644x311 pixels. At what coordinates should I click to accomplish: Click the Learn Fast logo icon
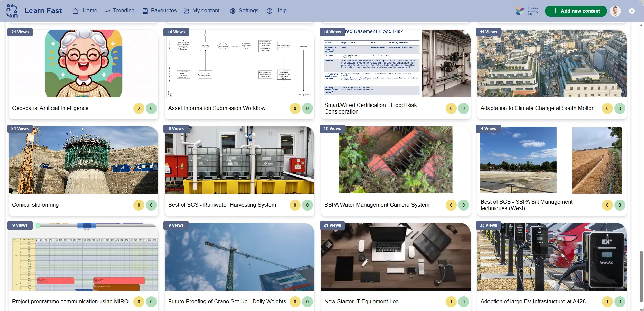[x=12, y=11]
